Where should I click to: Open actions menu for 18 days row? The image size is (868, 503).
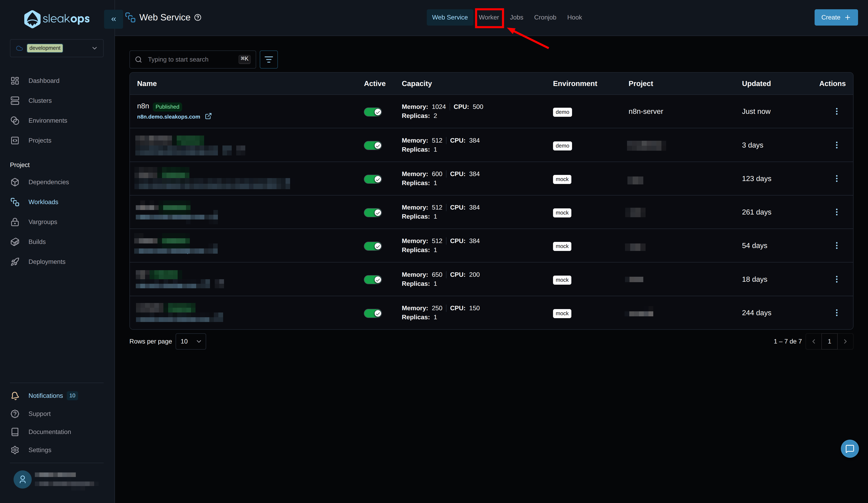[x=836, y=279]
